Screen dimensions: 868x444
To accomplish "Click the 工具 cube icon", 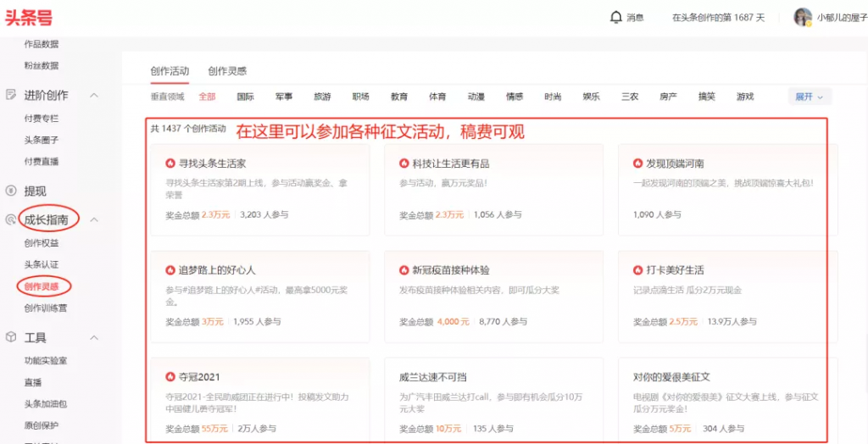I will [x=10, y=337].
